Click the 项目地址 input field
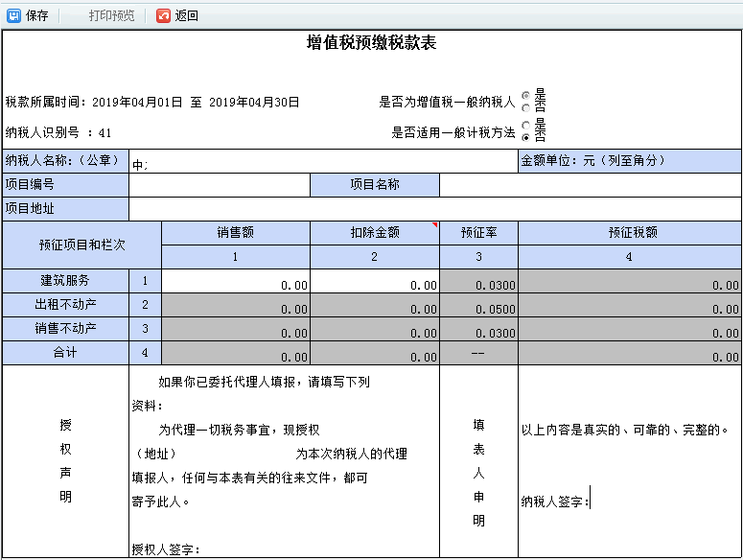This screenshot has width=743, height=560. (x=434, y=208)
